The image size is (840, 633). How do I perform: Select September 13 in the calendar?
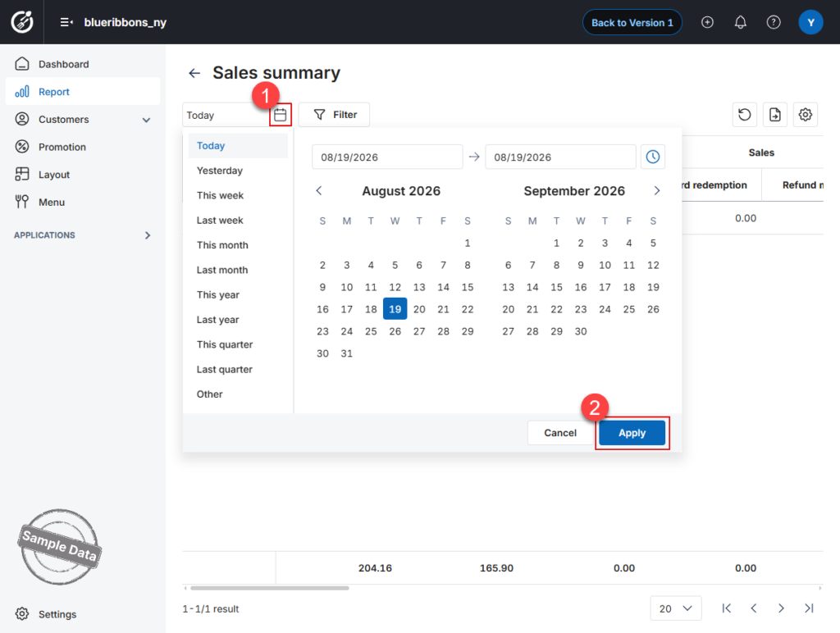pos(508,287)
